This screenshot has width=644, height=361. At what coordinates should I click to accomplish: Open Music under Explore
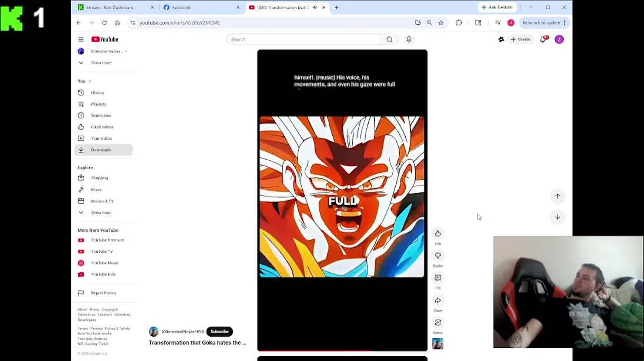pyautogui.click(x=104, y=190)
